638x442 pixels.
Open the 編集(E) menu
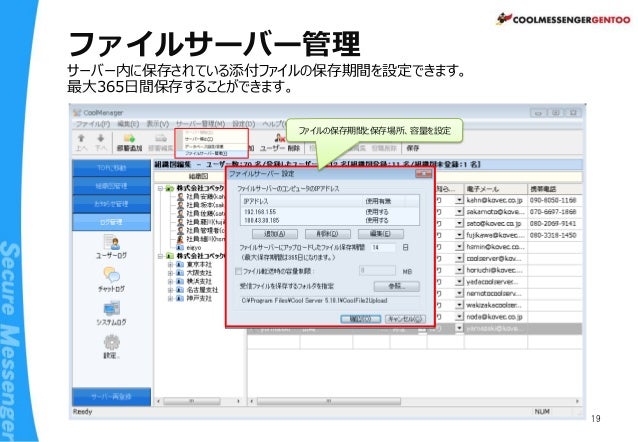pyautogui.click(x=128, y=124)
